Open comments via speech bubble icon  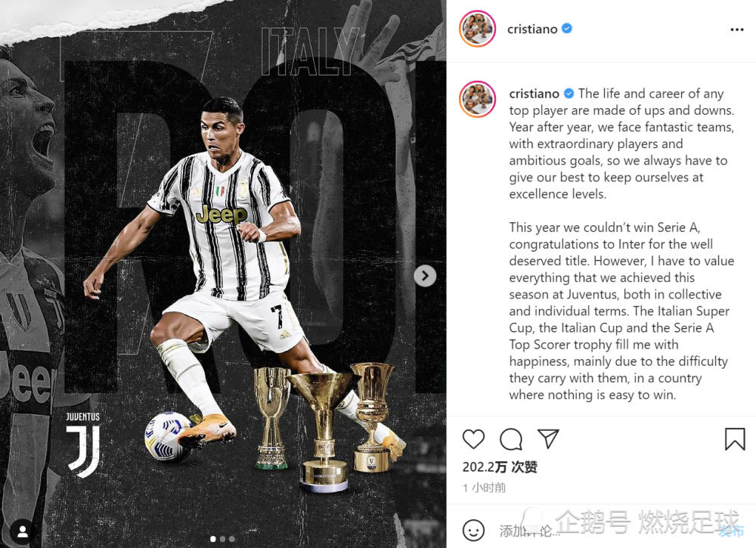[x=510, y=439]
